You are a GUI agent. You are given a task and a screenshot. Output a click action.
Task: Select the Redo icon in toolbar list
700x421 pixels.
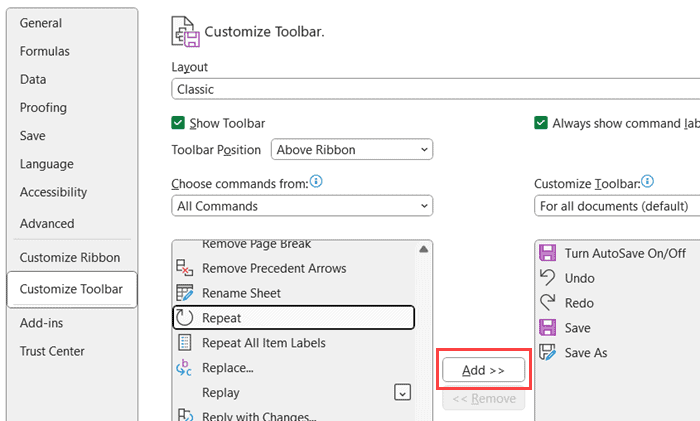547,303
